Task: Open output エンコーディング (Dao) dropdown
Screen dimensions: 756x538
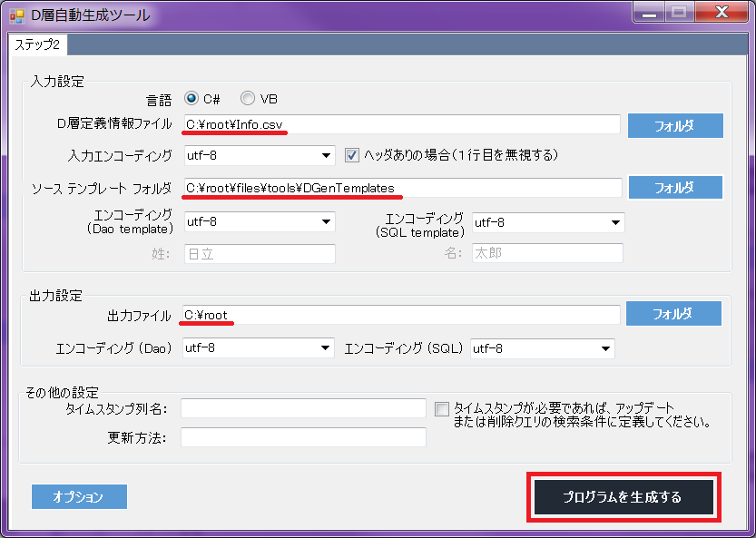Action: (x=260, y=348)
